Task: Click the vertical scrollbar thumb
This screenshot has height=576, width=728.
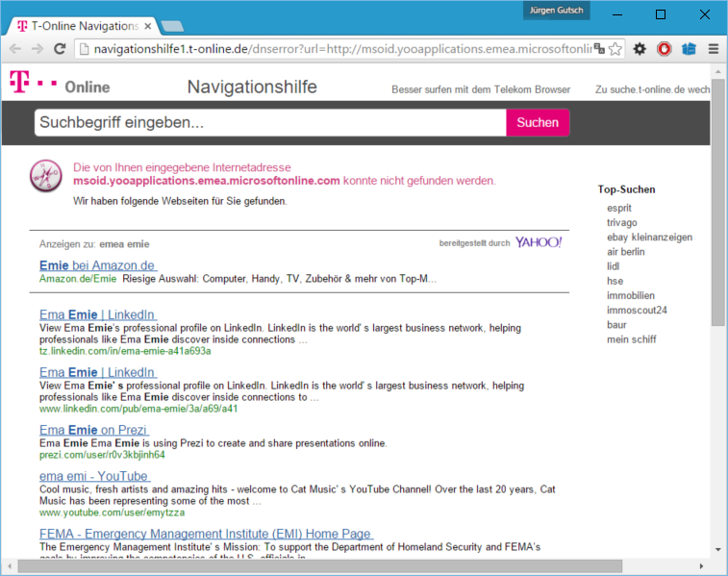Action: pos(718,202)
